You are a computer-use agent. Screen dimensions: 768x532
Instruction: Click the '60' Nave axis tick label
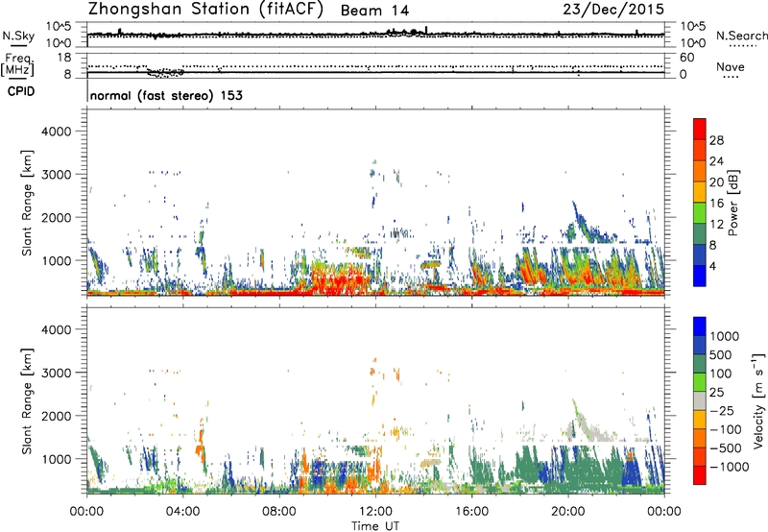pos(686,58)
